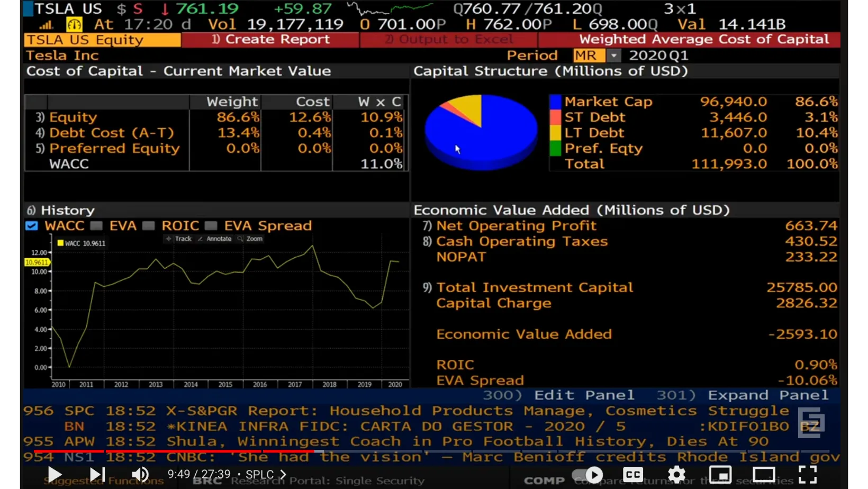Check the EVA Spread history checkbox
The height and width of the screenshot is (489, 868).
[211, 226]
